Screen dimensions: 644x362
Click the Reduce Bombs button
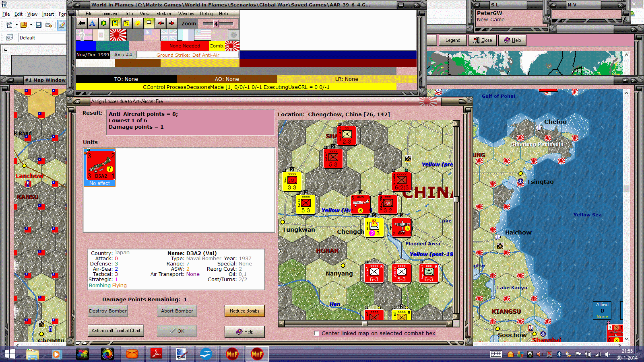[245, 311]
